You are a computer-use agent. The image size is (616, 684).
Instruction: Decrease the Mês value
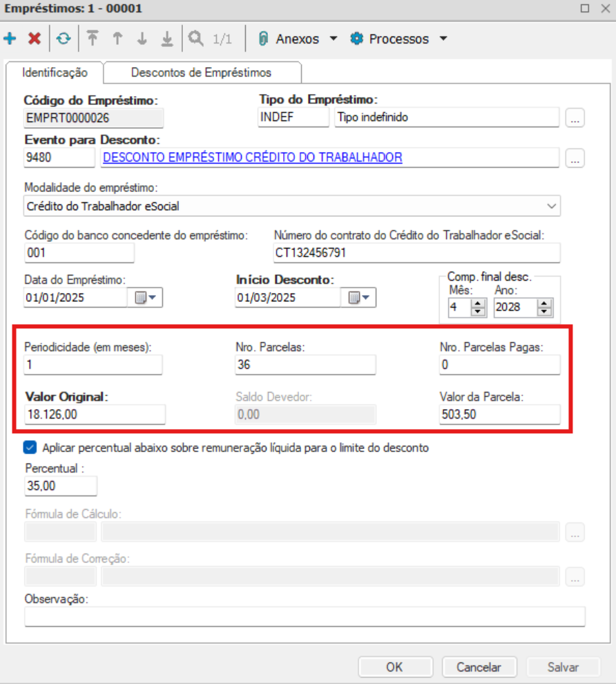478,312
